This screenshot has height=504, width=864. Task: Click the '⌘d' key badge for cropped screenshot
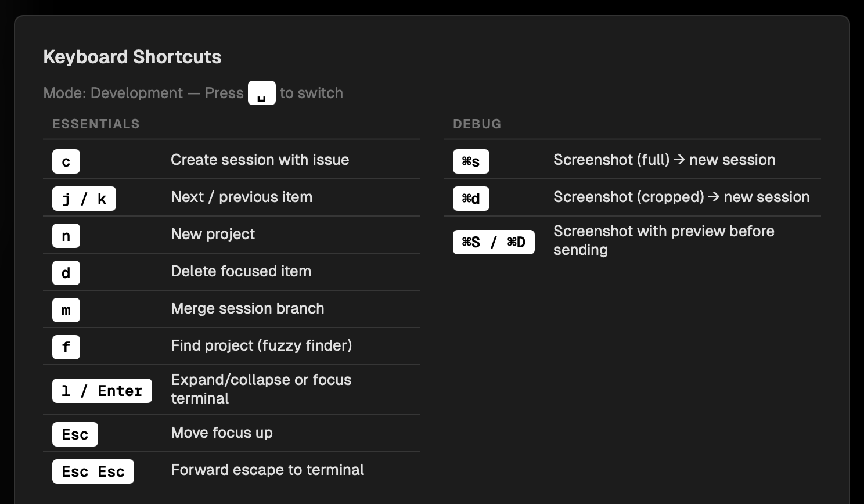[x=471, y=199]
